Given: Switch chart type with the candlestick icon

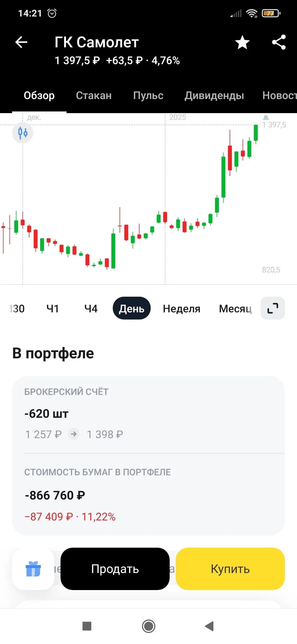Looking at the screenshot, I should [x=23, y=133].
